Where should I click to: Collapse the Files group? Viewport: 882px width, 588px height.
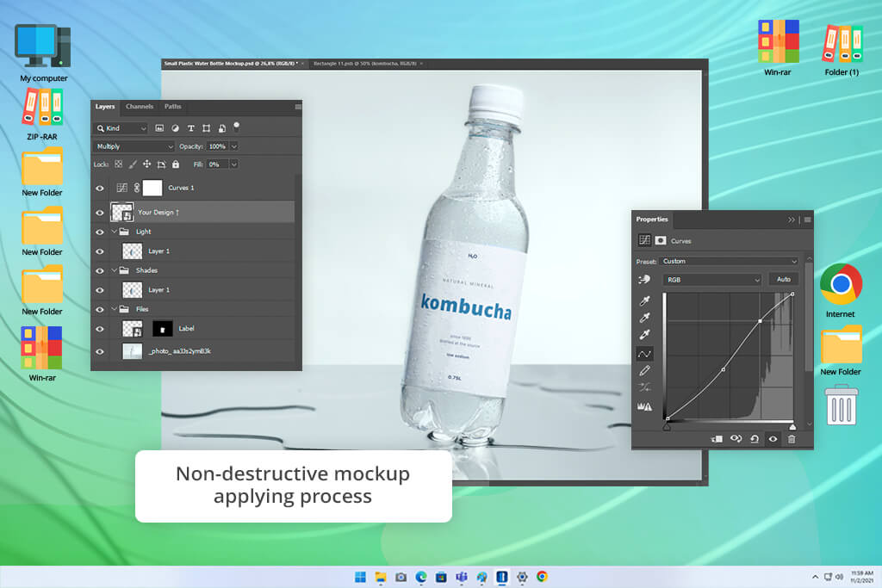(115, 309)
